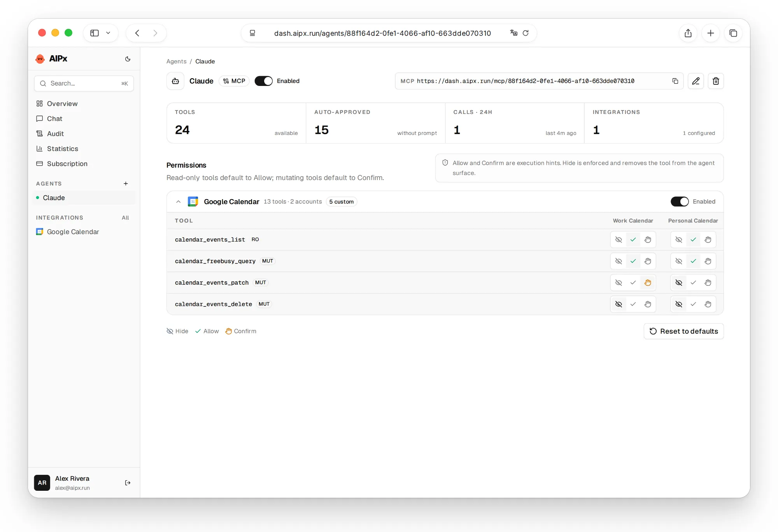
Task: Show All integrations link
Action: click(125, 218)
